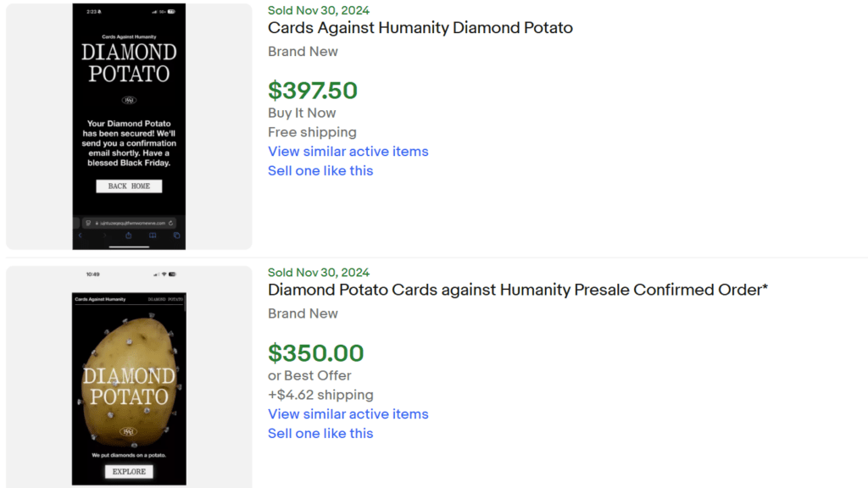Click the or Best Offer label
Image resolution: width=868 pixels, height=488 pixels.
[x=298, y=375]
